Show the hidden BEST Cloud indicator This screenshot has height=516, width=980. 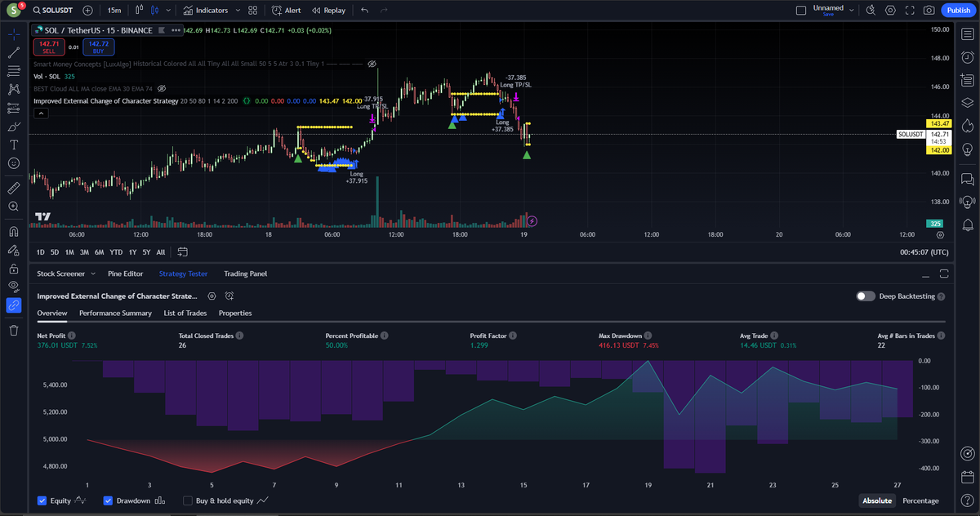(162, 88)
